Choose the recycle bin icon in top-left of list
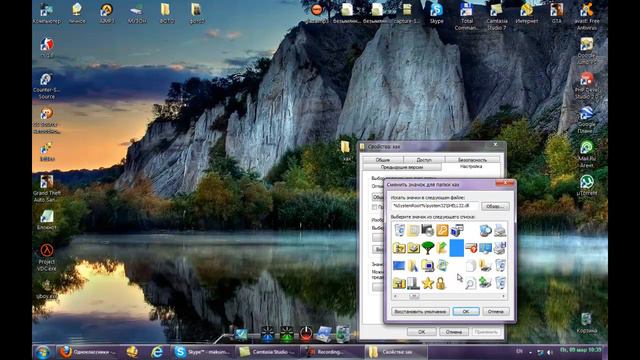The width and height of the screenshot is (640, 360). (399, 230)
